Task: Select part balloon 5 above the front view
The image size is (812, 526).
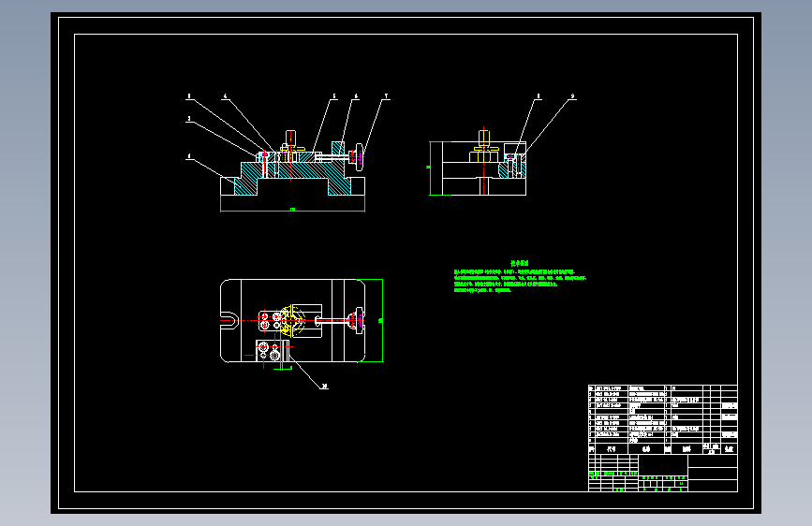Action: click(334, 96)
